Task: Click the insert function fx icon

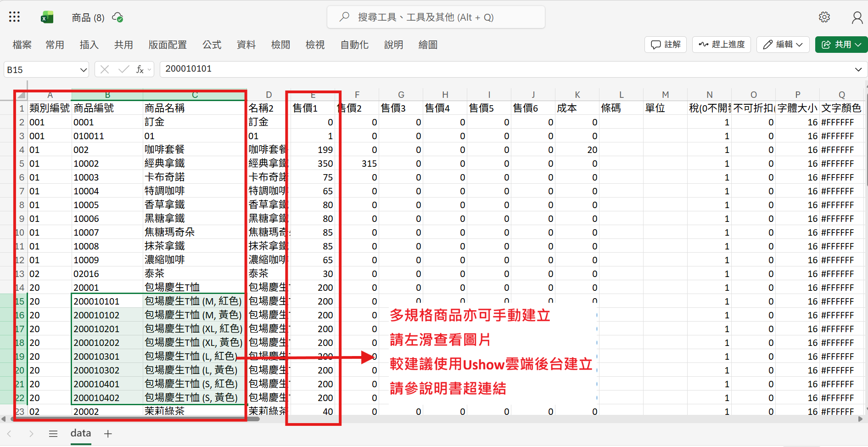Action: click(140, 69)
